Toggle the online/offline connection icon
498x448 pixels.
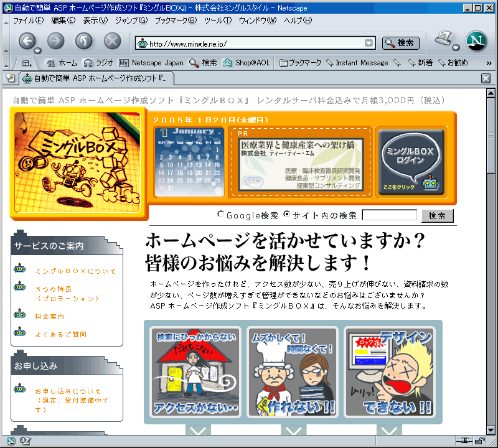(x=464, y=441)
